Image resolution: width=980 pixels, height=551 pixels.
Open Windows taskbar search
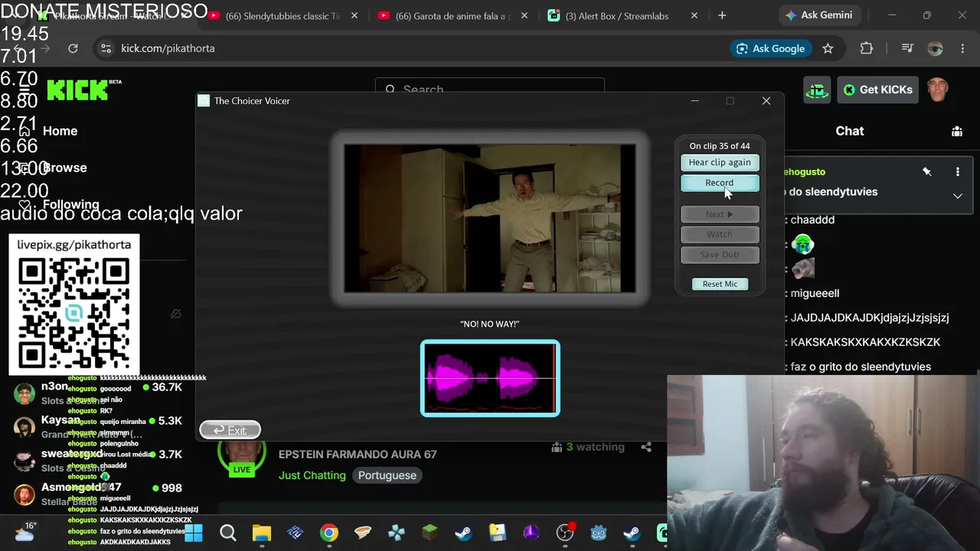[227, 533]
